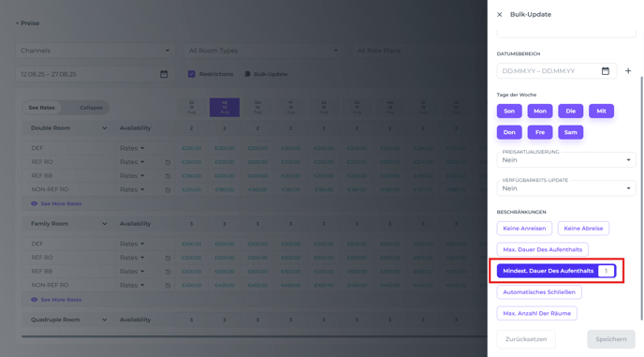
Task: Toggle Mon weekday chip
Action: click(x=540, y=112)
